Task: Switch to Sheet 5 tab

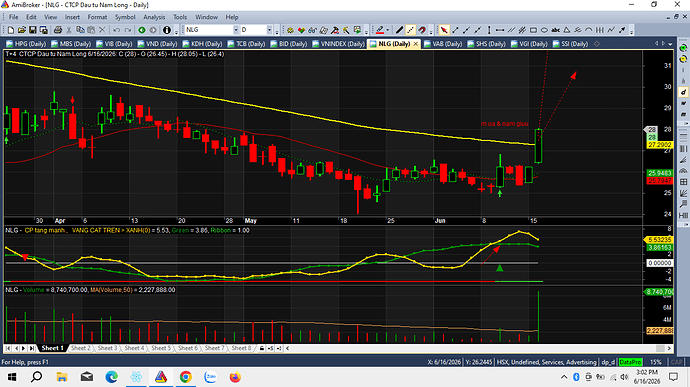Action: click(x=161, y=348)
